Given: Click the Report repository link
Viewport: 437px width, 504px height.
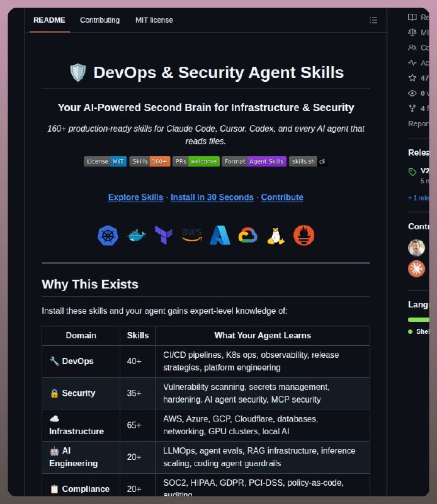Looking at the screenshot, I should click(x=419, y=123).
